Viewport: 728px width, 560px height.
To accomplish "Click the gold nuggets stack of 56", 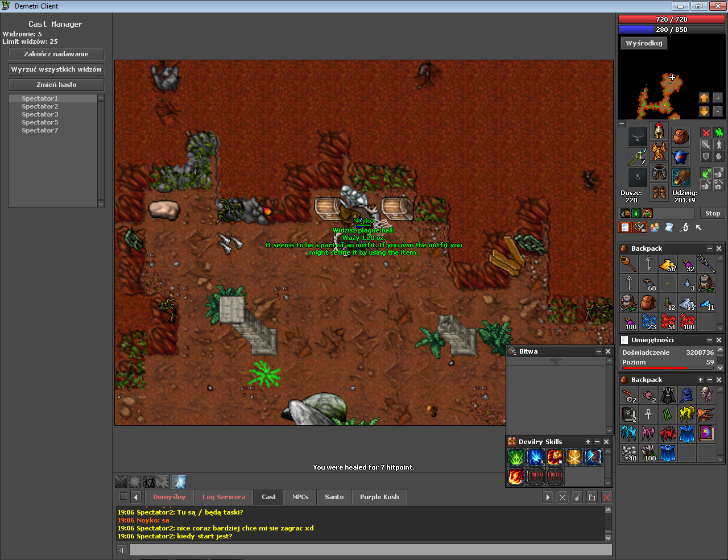I will (668, 264).
